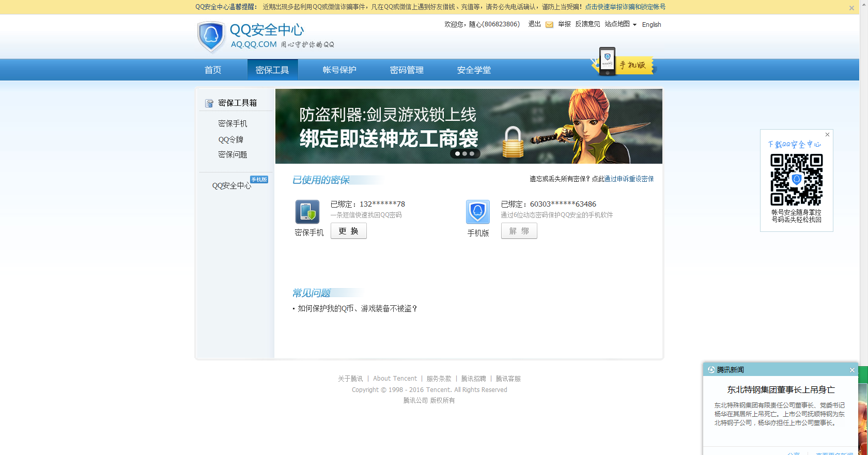Click the 剑灵游戏锁 promotional banner
This screenshot has height=455, width=868.
pos(469,126)
